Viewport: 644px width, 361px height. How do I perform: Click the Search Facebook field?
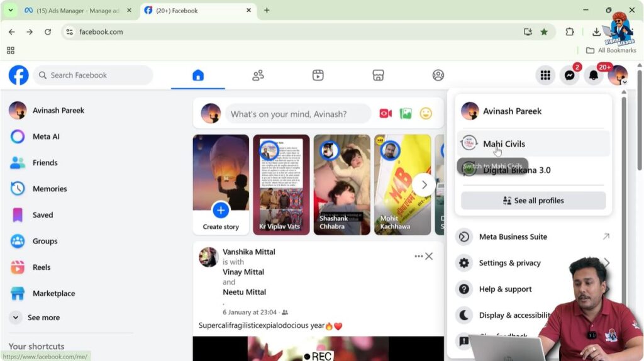(x=93, y=75)
